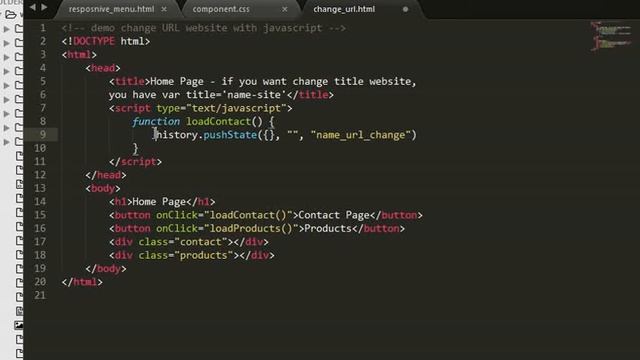Click "loadContact()" onClick value on line 15

coord(248,215)
